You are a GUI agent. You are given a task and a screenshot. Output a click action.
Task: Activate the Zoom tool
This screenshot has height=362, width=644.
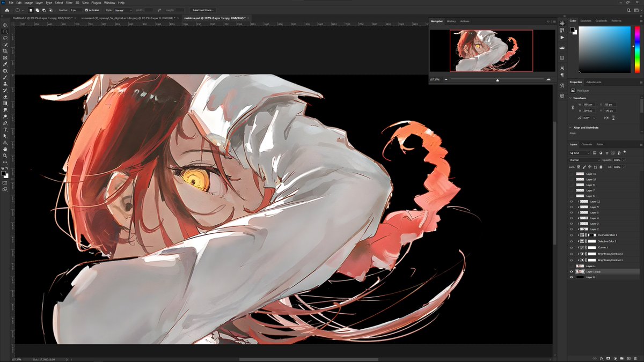click(x=5, y=156)
